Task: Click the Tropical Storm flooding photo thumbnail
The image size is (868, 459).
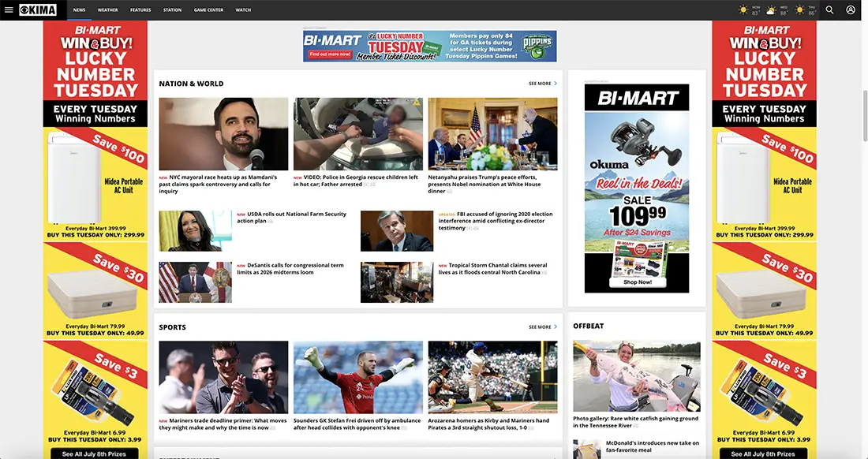Action: pyautogui.click(x=397, y=282)
